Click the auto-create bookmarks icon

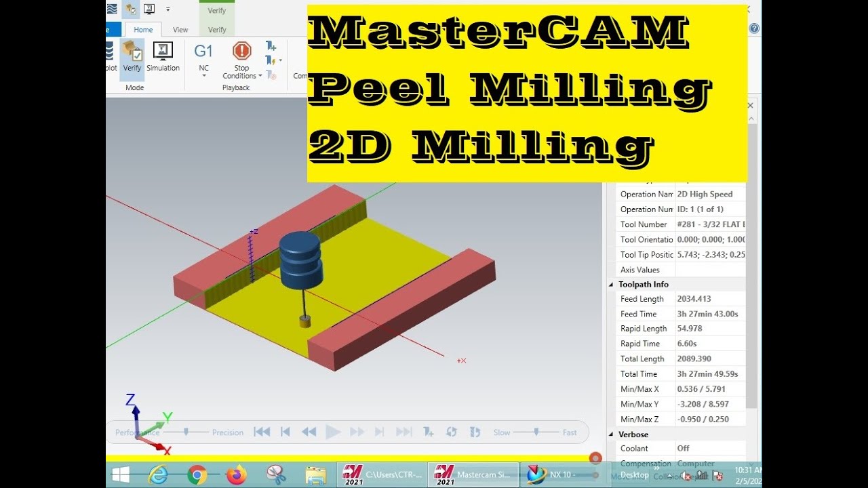[271, 60]
